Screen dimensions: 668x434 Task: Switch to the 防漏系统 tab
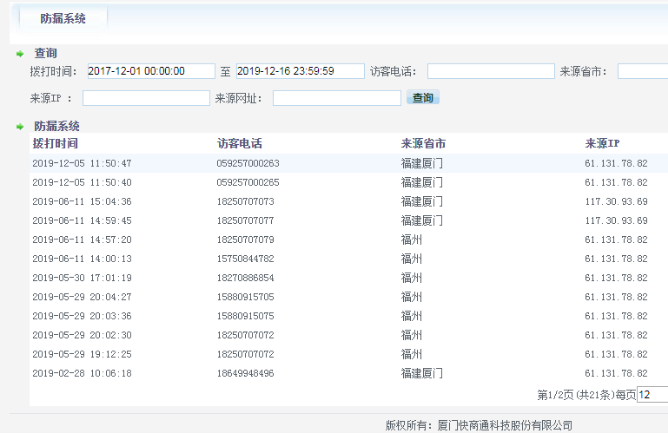point(63,19)
